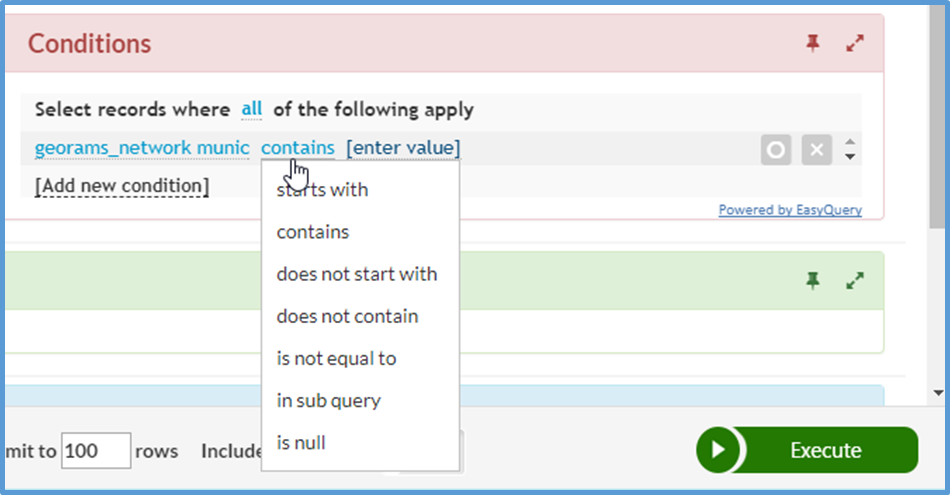Viewport: 950px width, 495px height.
Task: Expand the Conditions panel to fullscreen
Action: point(855,44)
